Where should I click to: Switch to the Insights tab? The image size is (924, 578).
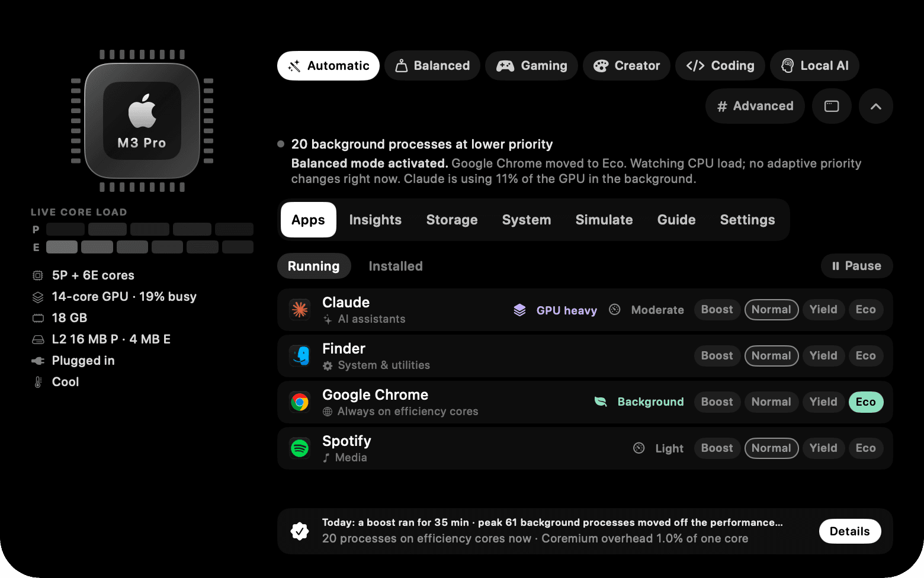tap(376, 220)
